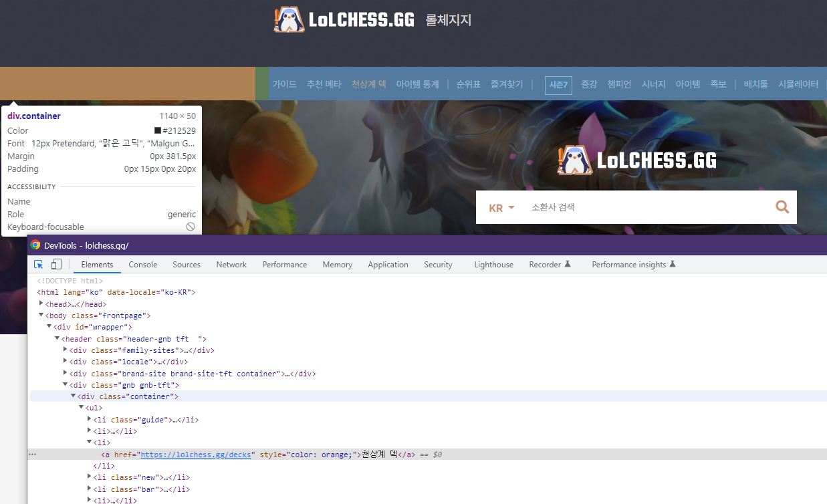This screenshot has width=827, height=504.
Task: Open the Sources tab
Action: point(187,265)
